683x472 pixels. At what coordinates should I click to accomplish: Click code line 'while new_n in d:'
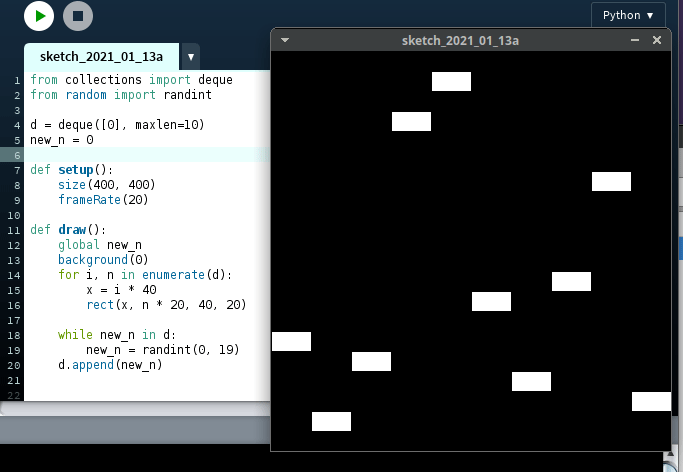pyautogui.click(x=117, y=334)
